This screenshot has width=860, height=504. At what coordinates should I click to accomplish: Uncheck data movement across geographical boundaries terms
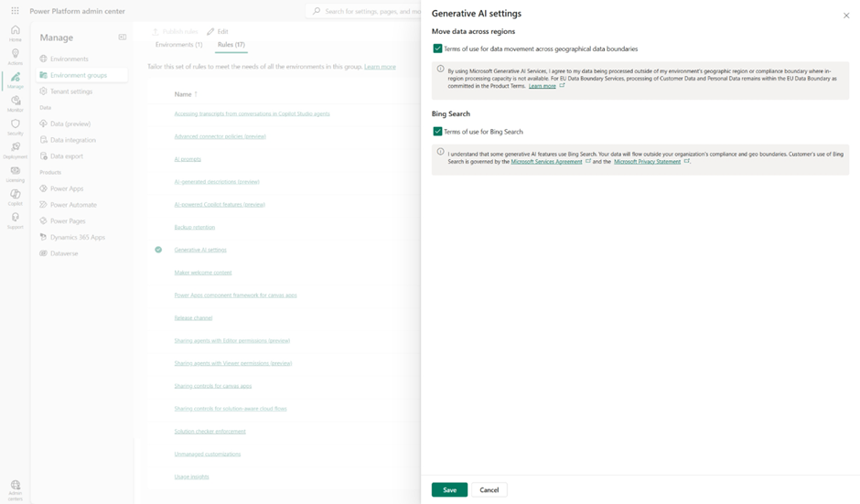coord(437,48)
